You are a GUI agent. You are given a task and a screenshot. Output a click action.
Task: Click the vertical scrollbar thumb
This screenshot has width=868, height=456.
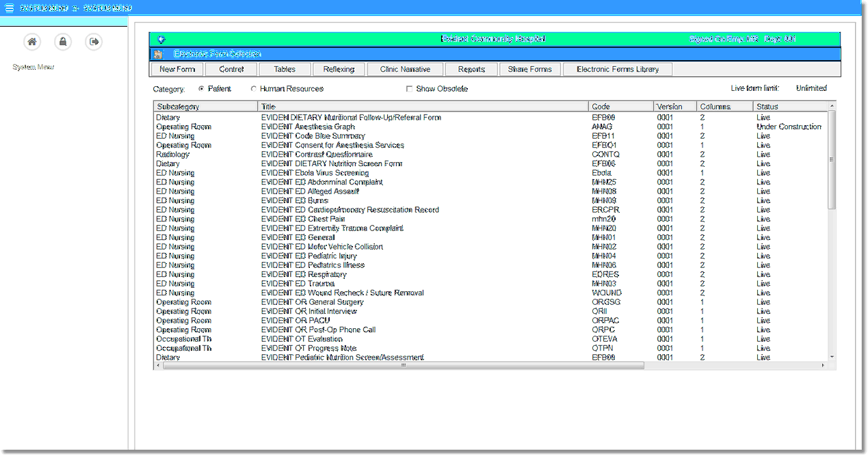click(x=832, y=160)
